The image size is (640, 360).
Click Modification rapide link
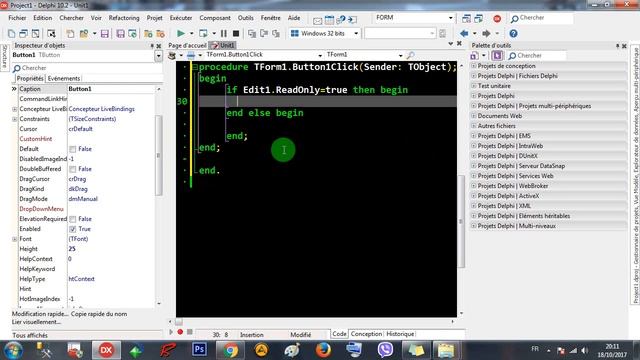(40, 314)
